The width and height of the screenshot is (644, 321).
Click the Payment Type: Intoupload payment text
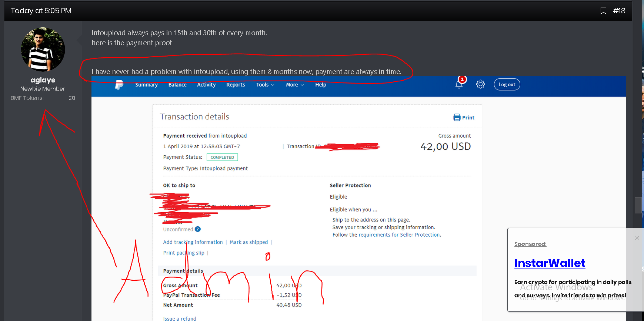pyautogui.click(x=206, y=168)
